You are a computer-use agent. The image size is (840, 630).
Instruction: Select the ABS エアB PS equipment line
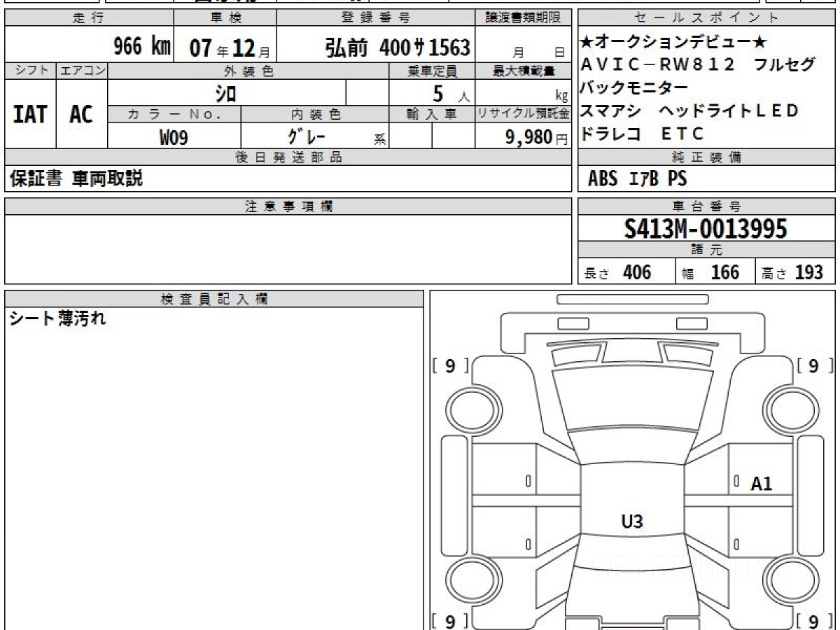pyautogui.click(x=637, y=179)
